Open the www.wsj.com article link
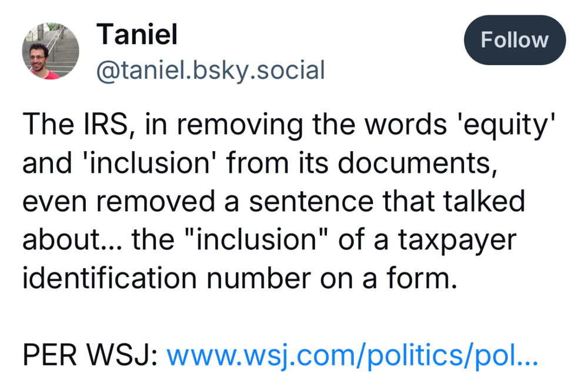The height and width of the screenshot is (388, 588). click(x=352, y=355)
